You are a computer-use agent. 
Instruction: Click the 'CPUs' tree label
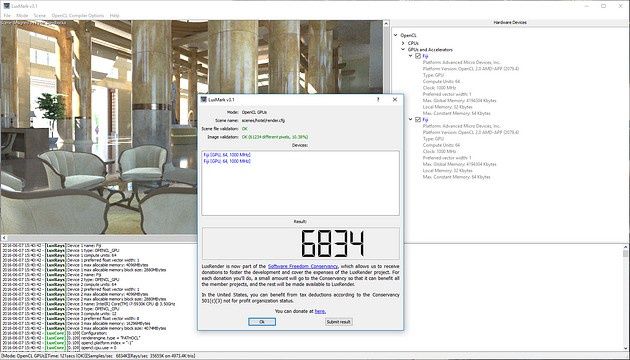(413, 43)
